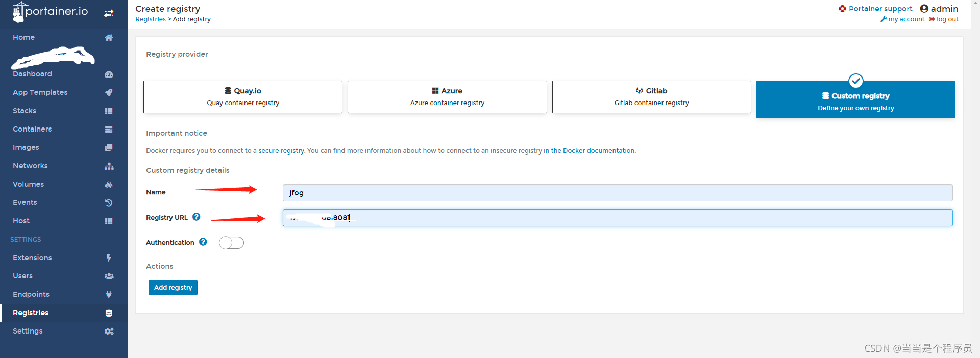The height and width of the screenshot is (358, 980).
Task: Click the Stacks list icon
Action: (109, 111)
